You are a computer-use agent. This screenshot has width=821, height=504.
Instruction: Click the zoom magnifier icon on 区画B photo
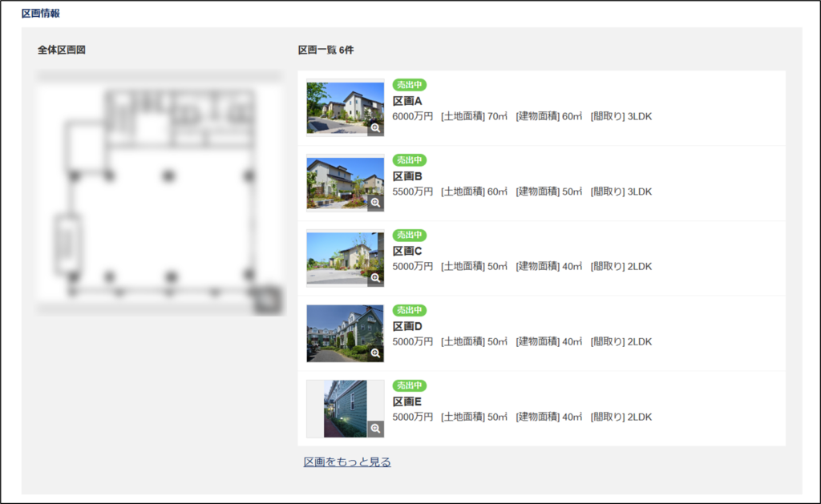click(375, 203)
